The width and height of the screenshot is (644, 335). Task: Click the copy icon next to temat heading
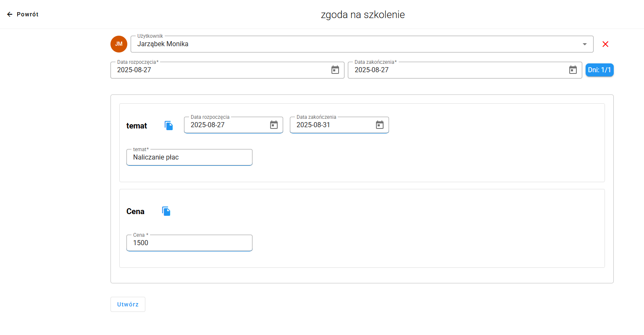(x=169, y=126)
